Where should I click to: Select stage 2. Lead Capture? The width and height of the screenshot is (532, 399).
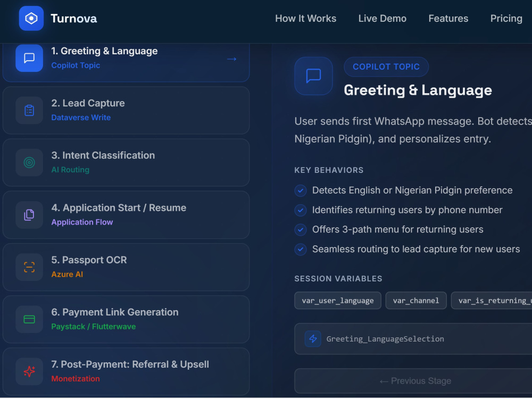pyautogui.click(x=126, y=110)
